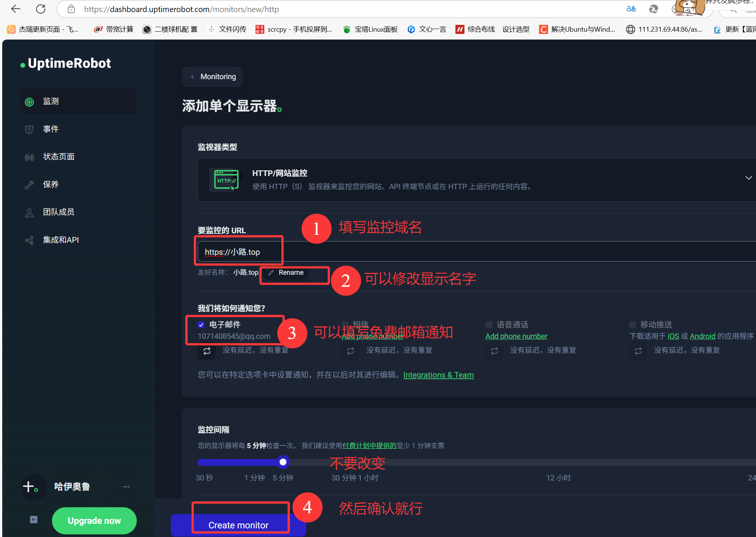Click the Upgrade now button
The image size is (756, 537).
coord(94,521)
